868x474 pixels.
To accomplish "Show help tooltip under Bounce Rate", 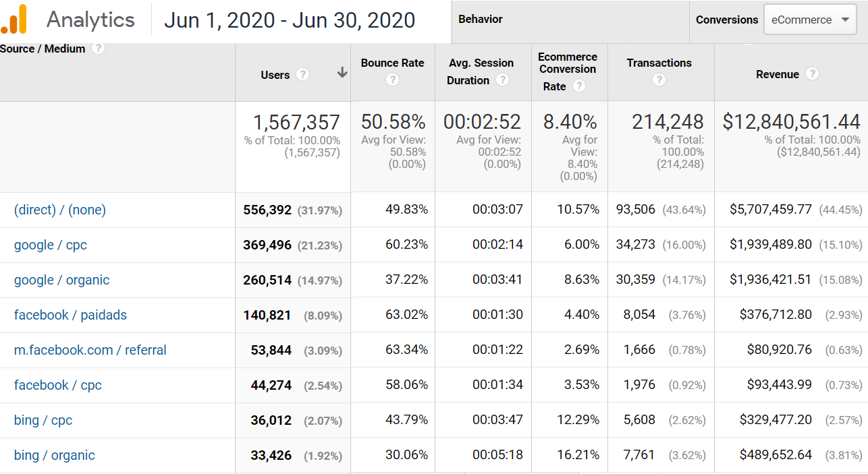I will [392, 80].
